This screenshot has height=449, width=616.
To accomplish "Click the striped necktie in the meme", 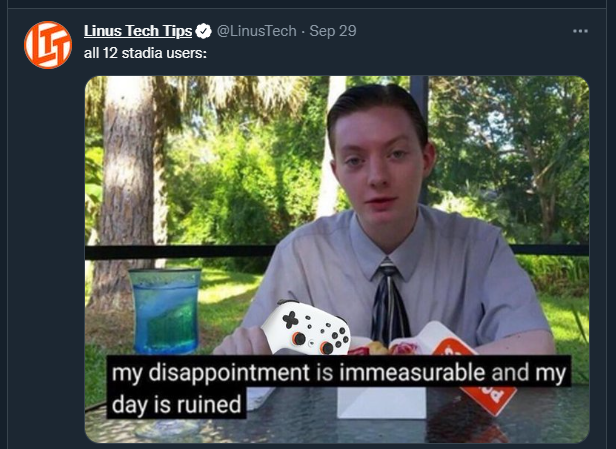I will 389,303.
